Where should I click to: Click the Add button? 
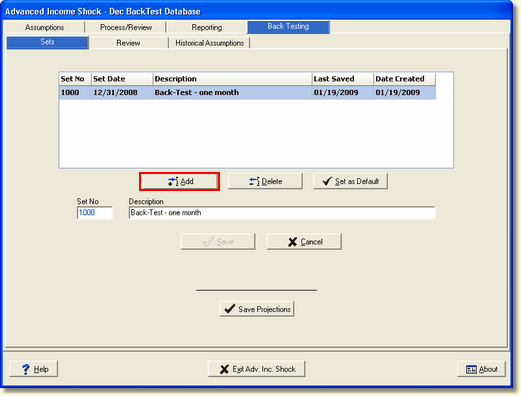(x=179, y=181)
